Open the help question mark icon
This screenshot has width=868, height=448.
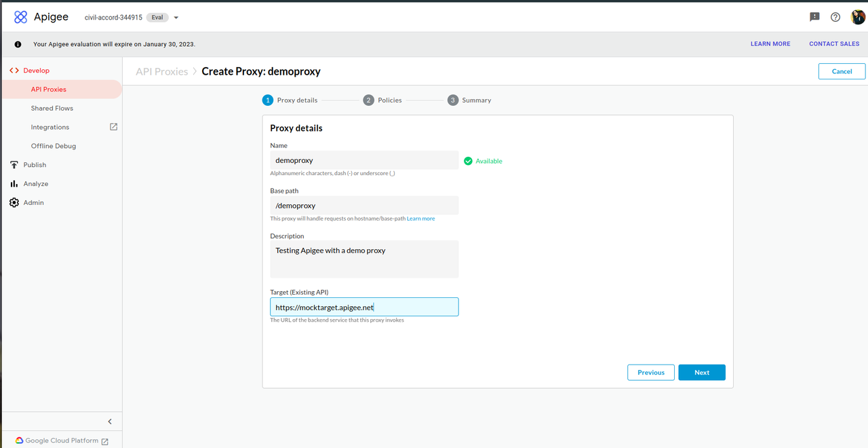tap(835, 17)
